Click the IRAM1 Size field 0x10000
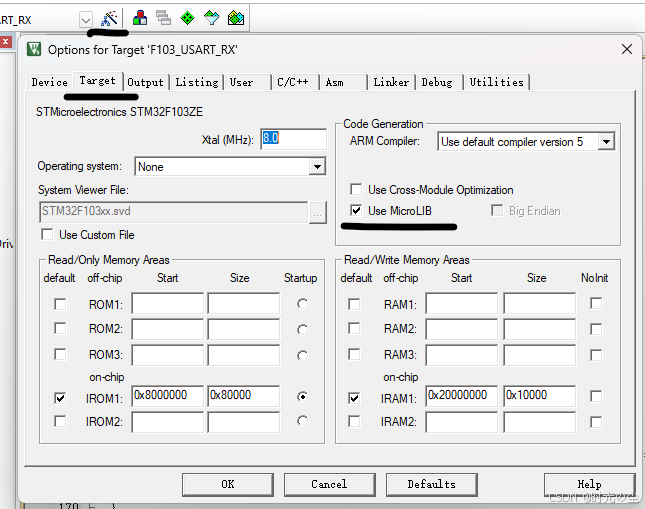 (x=539, y=396)
